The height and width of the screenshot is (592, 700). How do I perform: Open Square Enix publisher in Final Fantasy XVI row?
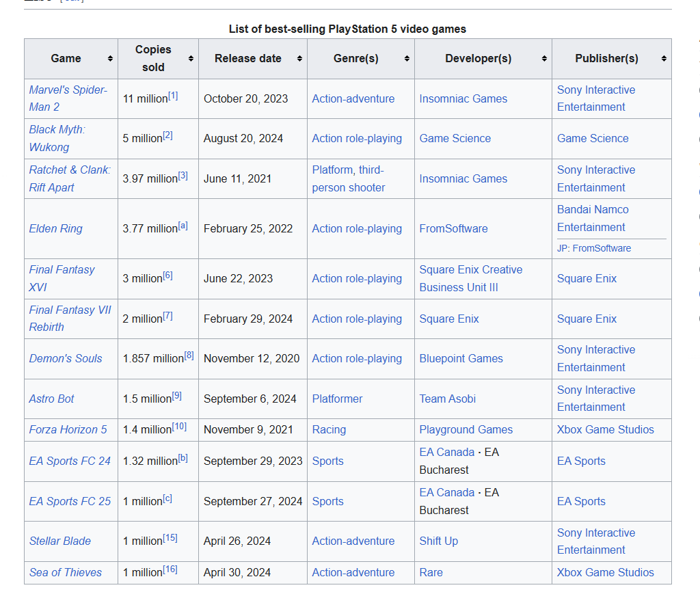point(587,279)
